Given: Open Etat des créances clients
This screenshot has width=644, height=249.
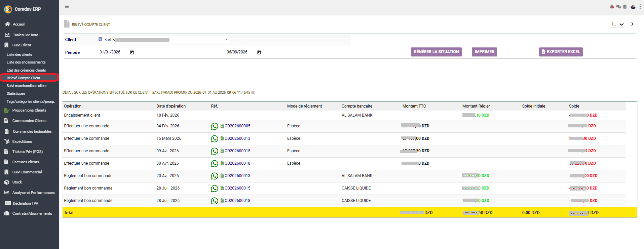Looking at the screenshot, I should [26, 70].
